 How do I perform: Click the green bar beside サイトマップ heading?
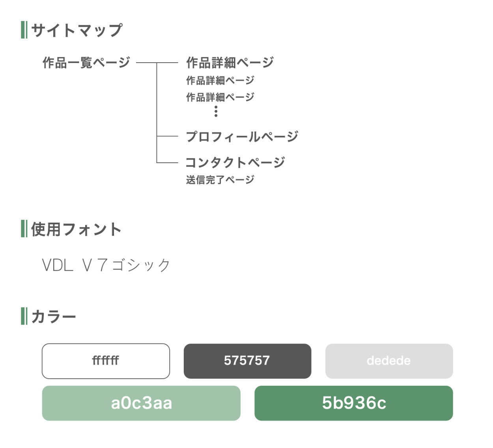tap(24, 30)
